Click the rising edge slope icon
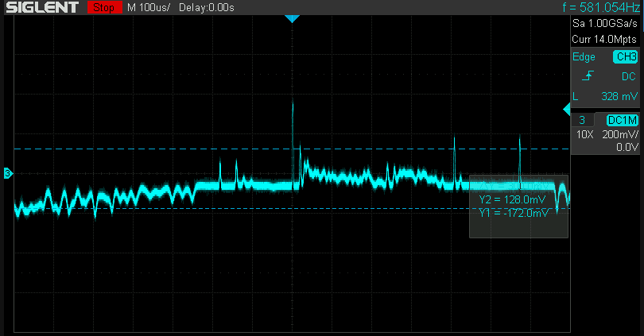The width and height of the screenshot is (644, 336). tap(586, 77)
